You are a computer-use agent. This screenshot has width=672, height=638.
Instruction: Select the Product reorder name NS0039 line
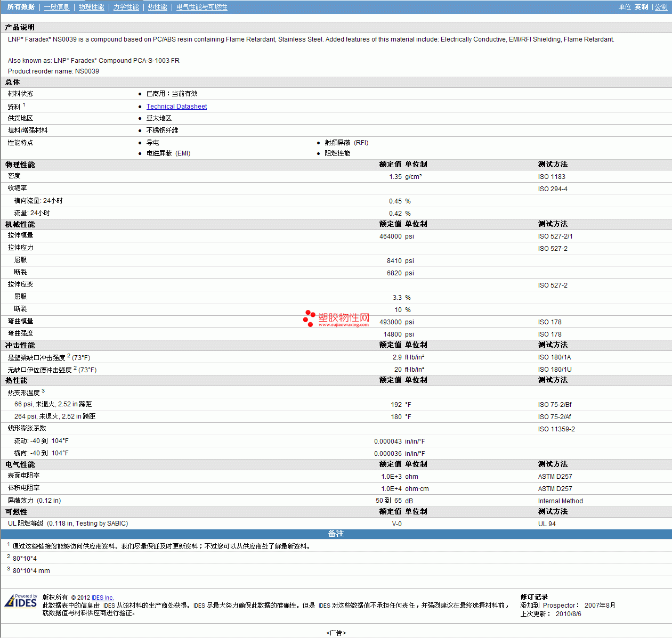[x=53, y=71]
